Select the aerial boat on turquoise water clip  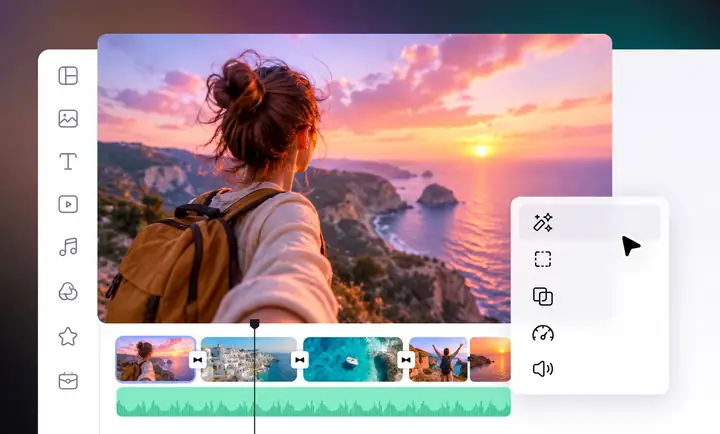353,359
